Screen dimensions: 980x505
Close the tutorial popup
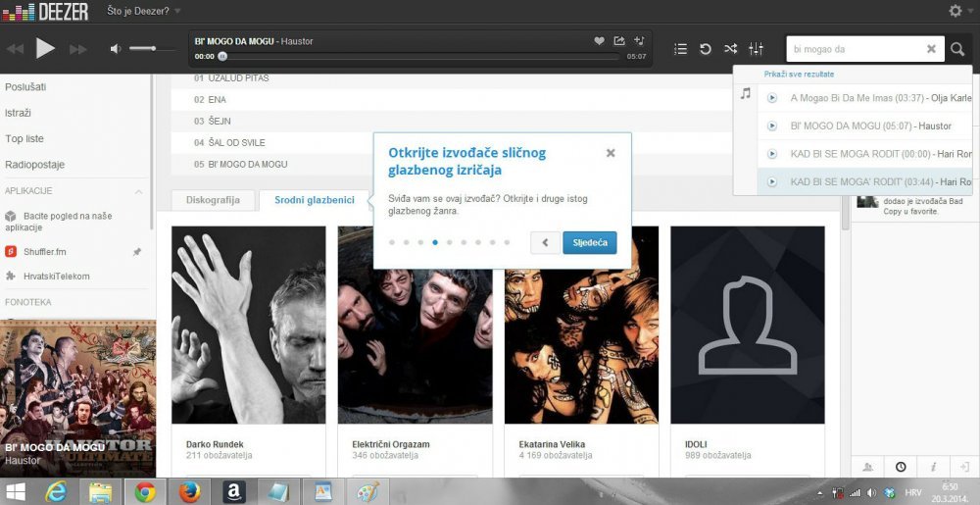[x=611, y=153]
